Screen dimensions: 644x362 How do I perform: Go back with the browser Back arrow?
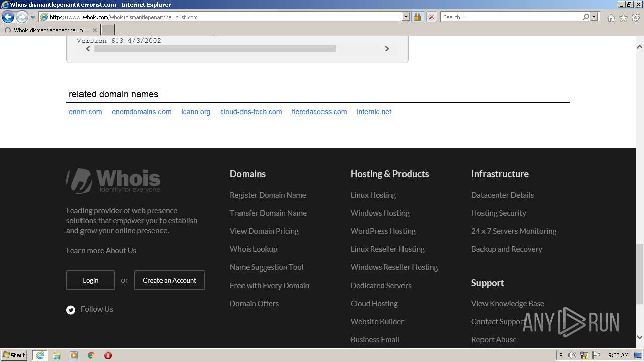[8, 17]
